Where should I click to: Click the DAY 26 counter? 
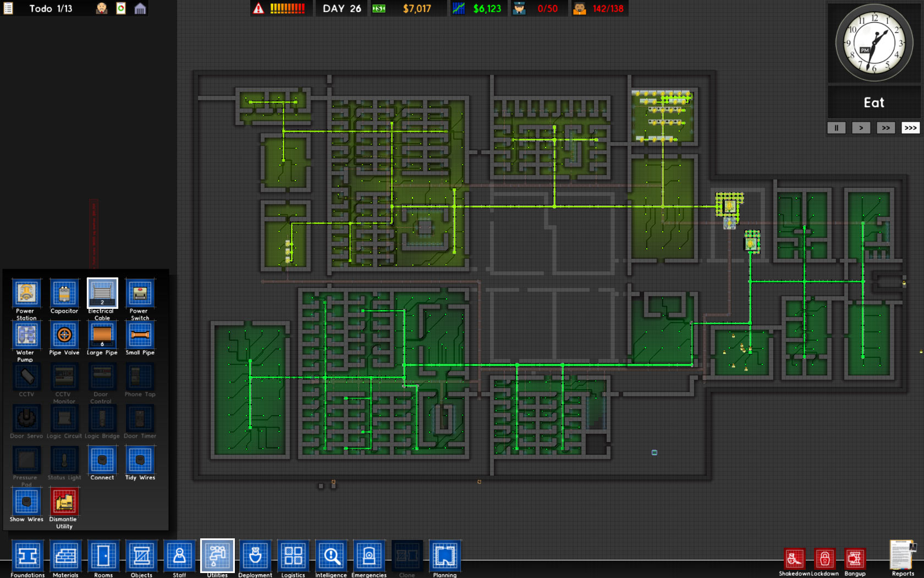tap(342, 8)
